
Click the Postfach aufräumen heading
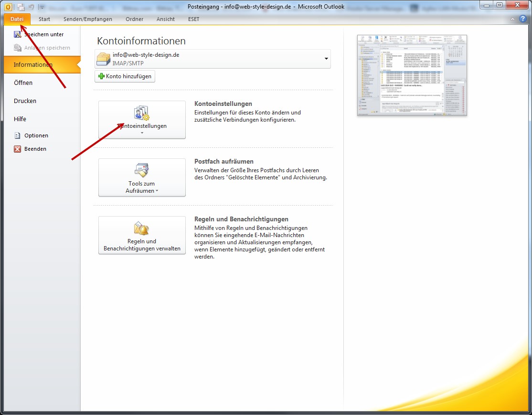224,162
